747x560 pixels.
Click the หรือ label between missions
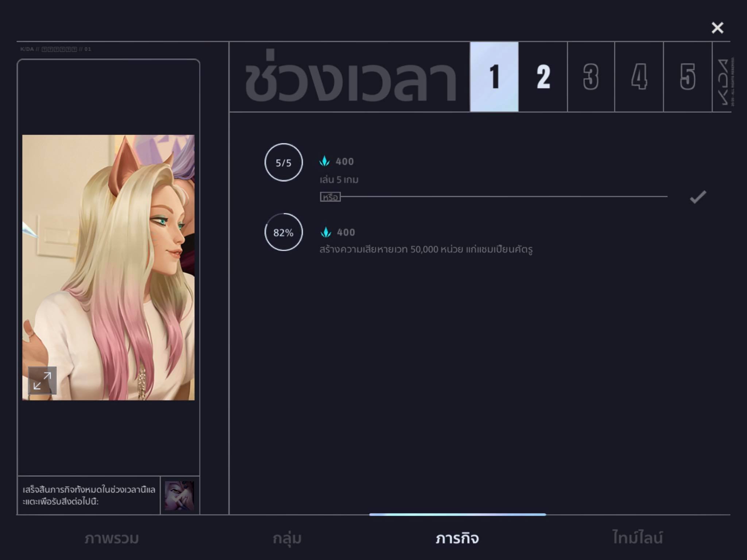(330, 197)
